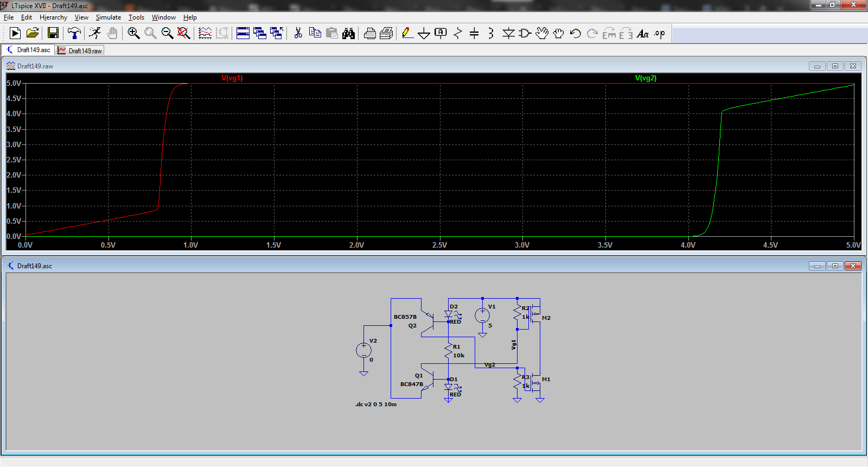Switch to the Draft149.raw tab
The image size is (868, 467).
coord(80,51)
